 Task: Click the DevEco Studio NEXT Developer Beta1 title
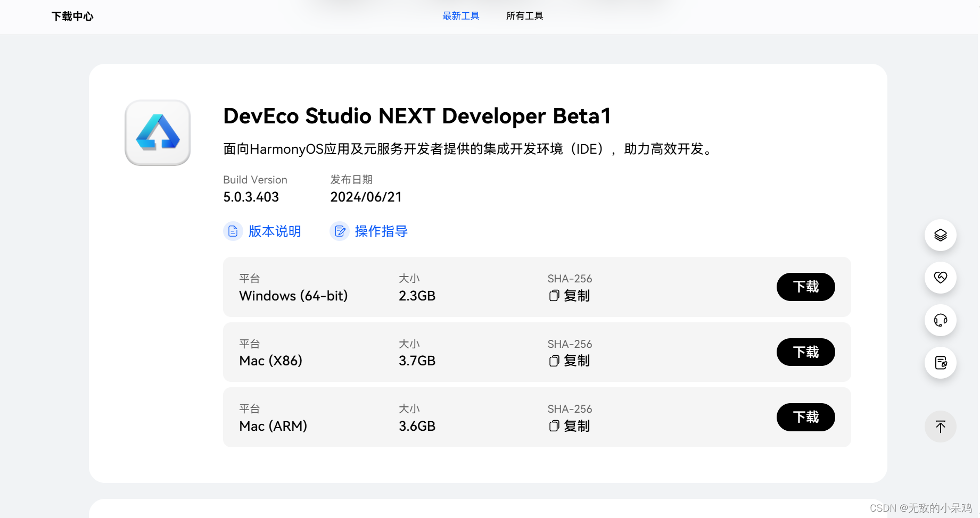coord(417,116)
